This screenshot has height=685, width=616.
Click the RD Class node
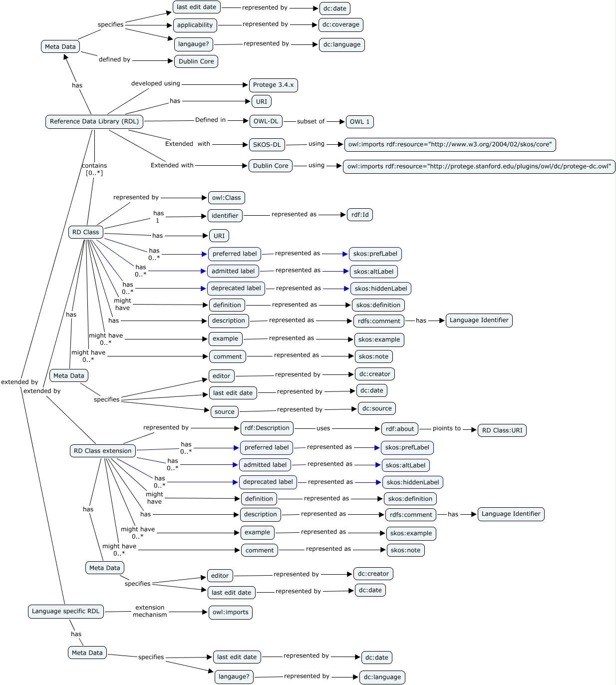86,232
